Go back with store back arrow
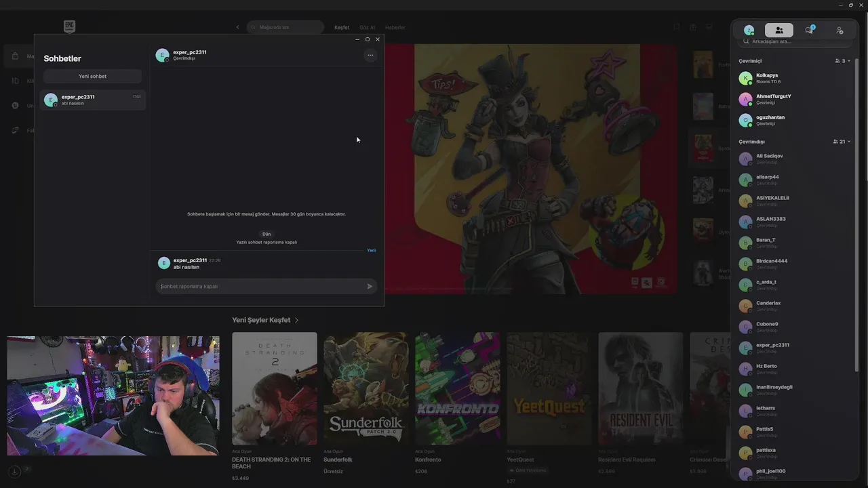 tap(237, 27)
